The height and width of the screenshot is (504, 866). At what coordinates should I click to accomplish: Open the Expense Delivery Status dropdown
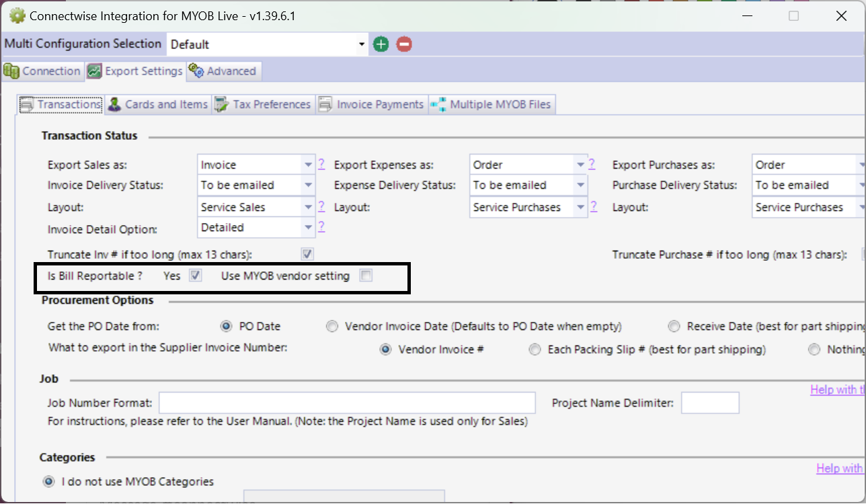tap(580, 185)
